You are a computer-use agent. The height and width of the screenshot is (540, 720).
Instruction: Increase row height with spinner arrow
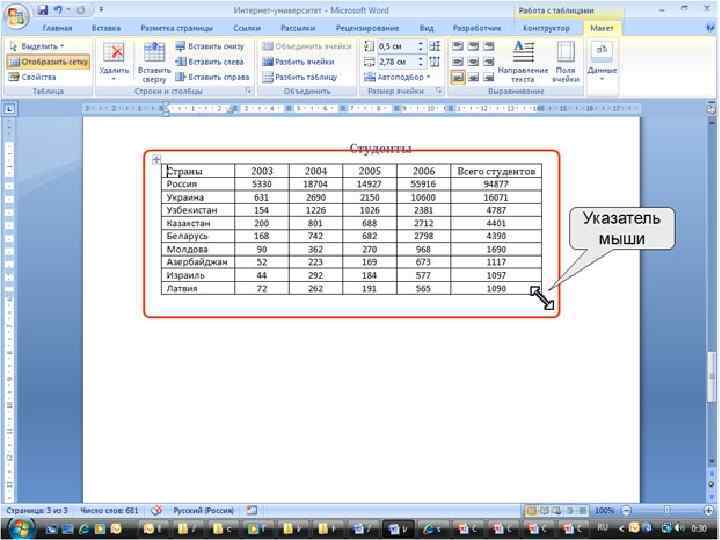click(421, 44)
